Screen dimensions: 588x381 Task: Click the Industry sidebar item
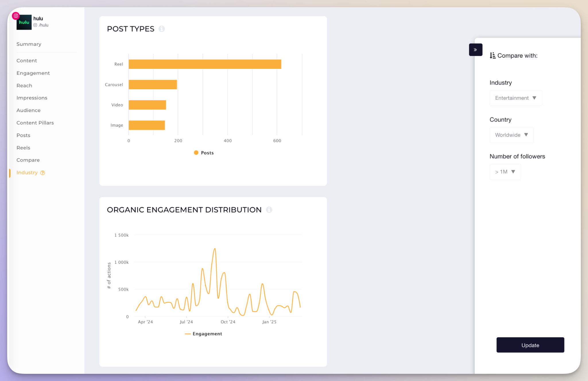27,173
